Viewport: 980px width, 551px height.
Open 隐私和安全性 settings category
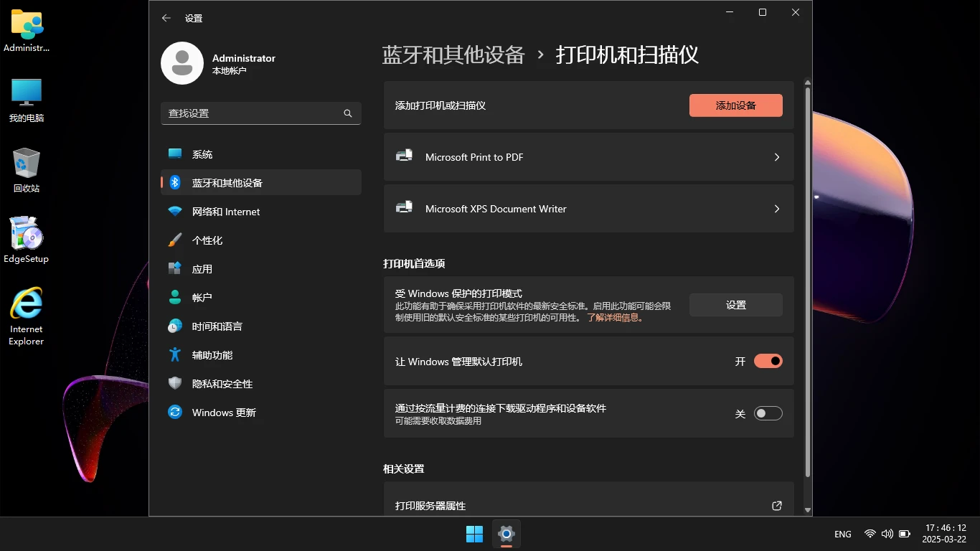point(261,383)
